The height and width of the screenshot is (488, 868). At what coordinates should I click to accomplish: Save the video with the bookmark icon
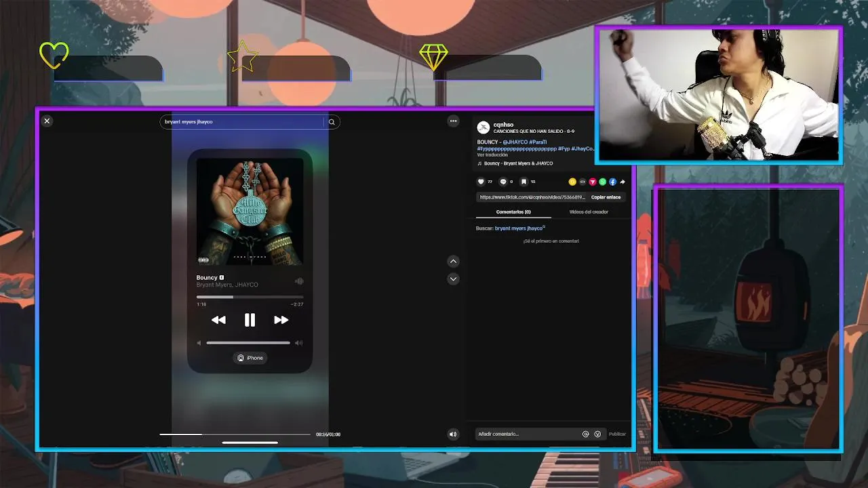click(524, 182)
